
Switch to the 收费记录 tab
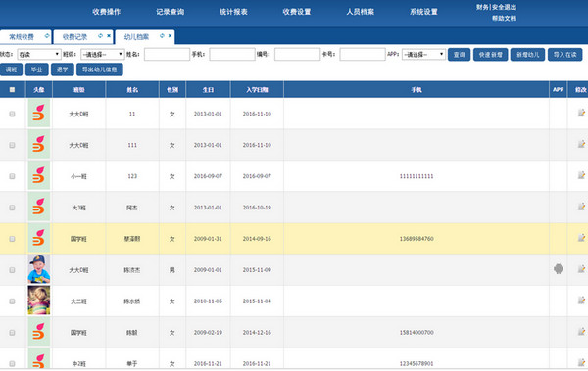[74, 37]
